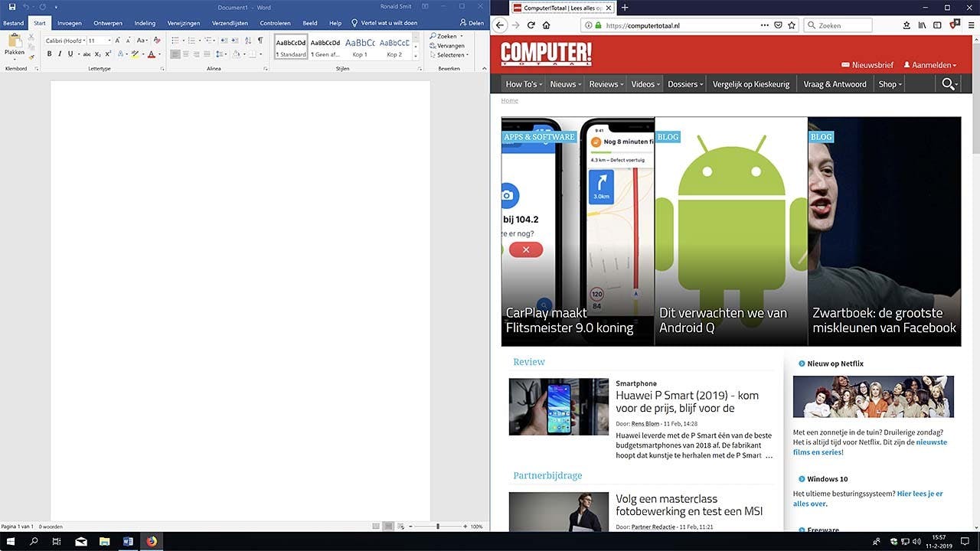
Task: Shrink font size with the smaller A icon
Action: pos(128,41)
